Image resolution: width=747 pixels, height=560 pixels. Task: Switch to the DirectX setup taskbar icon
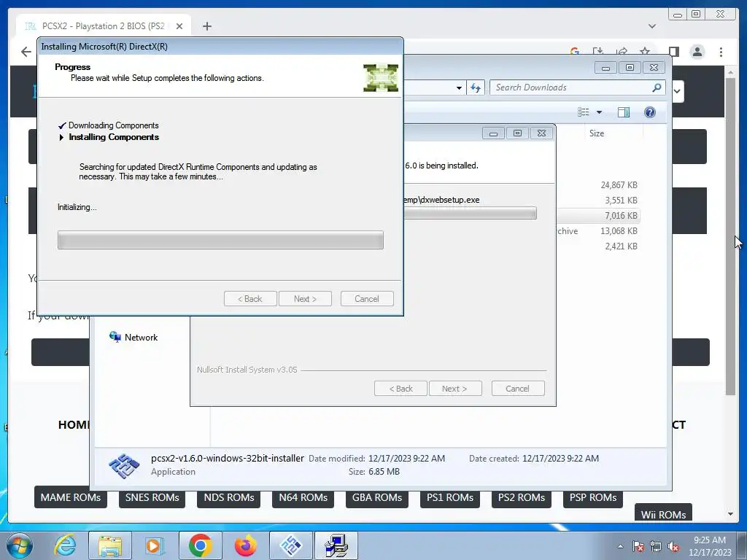pyautogui.click(x=336, y=545)
